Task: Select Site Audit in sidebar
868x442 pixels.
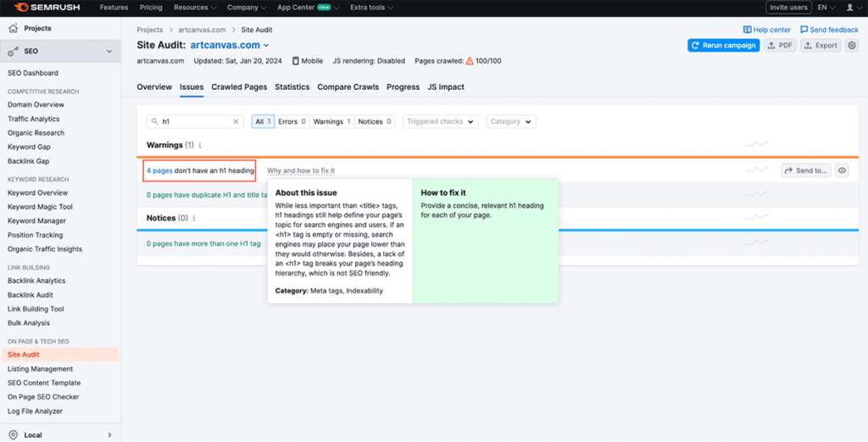Action: (x=60, y=355)
